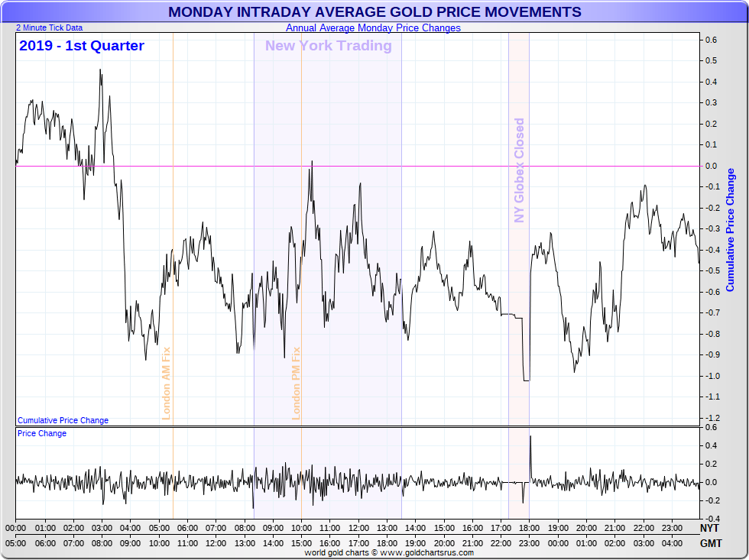Click the 'NY Globex Closed' vertical label

(x=519, y=170)
